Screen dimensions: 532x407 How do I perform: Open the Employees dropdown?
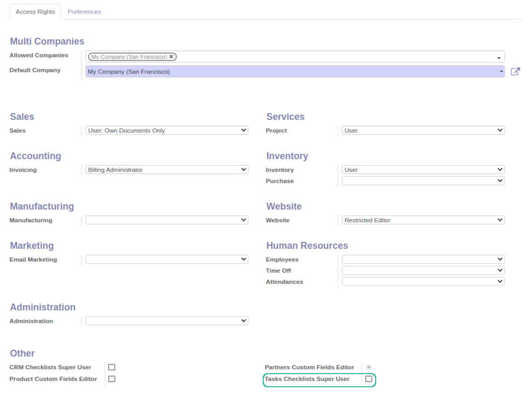[423, 259]
